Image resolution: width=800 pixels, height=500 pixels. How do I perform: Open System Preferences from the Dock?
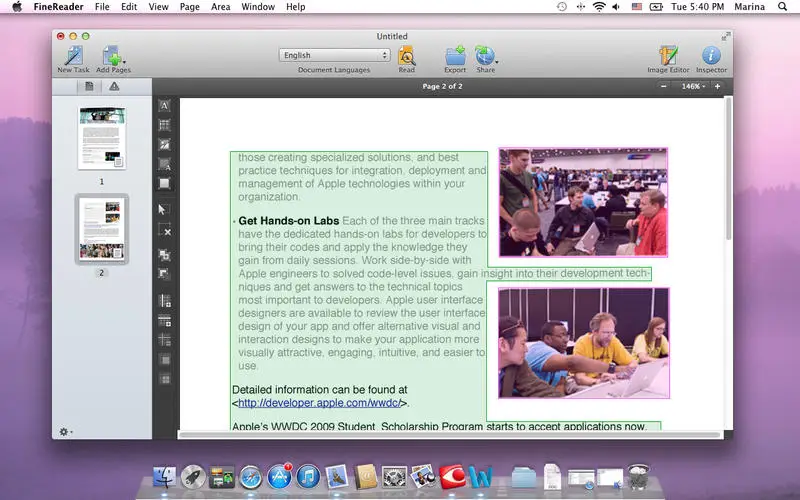(394, 478)
